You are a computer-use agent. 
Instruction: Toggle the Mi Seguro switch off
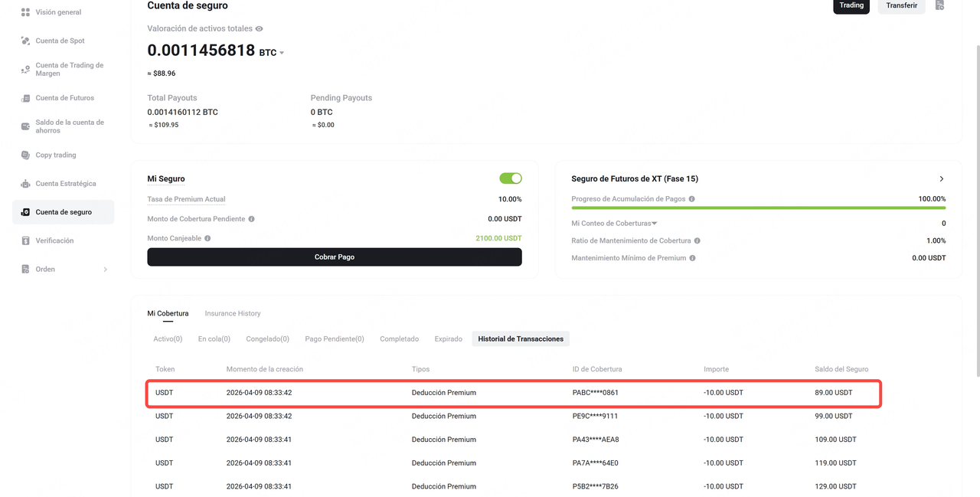point(511,178)
